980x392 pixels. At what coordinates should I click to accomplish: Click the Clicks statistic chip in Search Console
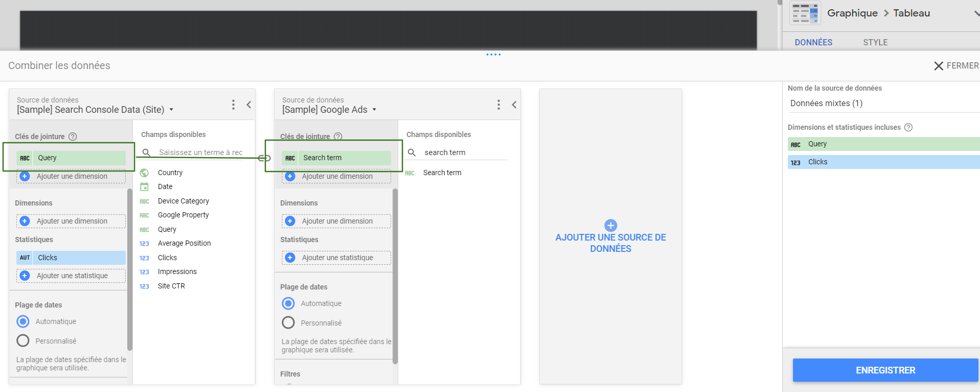tap(71, 258)
